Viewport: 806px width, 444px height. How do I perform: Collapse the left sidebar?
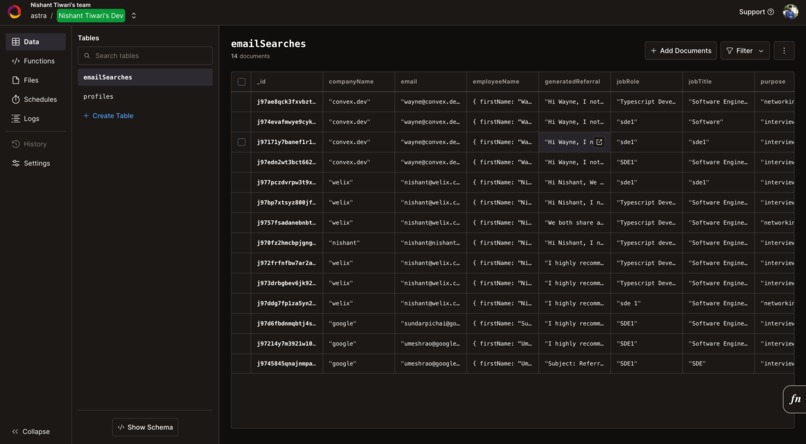click(x=31, y=432)
